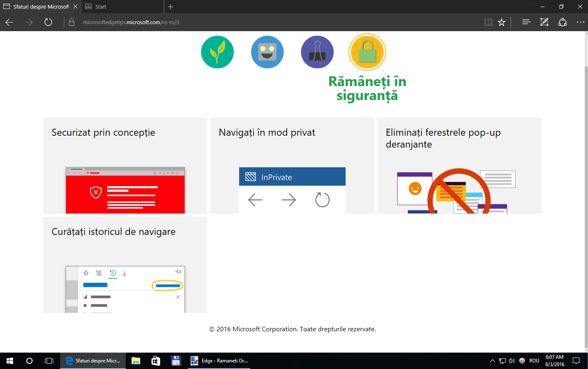Switch to the Start tab

point(123,7)
